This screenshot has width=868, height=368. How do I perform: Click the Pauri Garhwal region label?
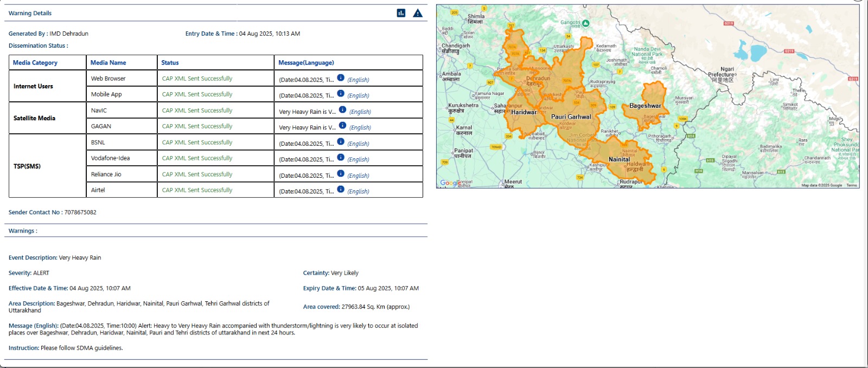coord(571,117)
